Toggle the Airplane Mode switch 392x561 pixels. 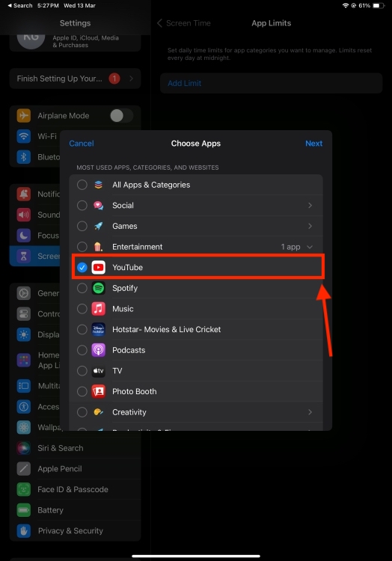tap(122, 115)
